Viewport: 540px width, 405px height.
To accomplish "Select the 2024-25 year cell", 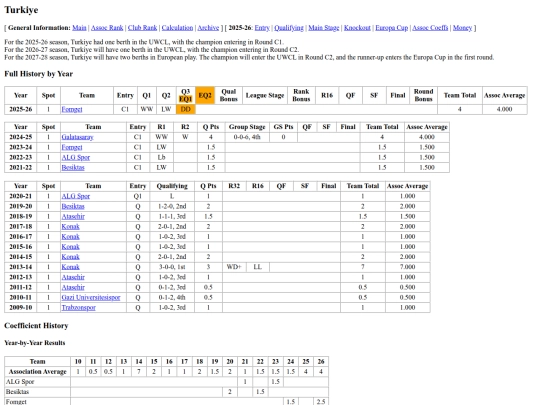I will click(21, 137).
